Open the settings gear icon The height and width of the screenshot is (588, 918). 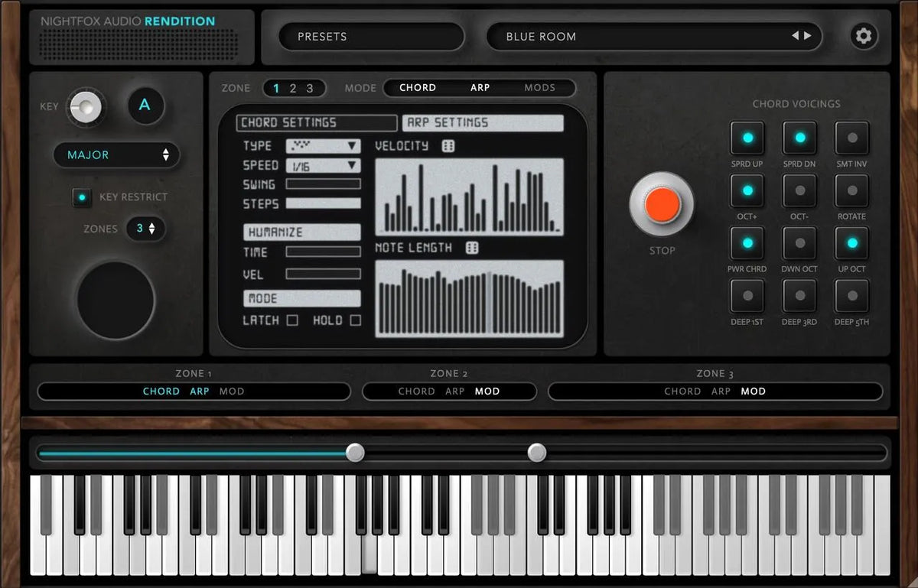pos(864,36)
